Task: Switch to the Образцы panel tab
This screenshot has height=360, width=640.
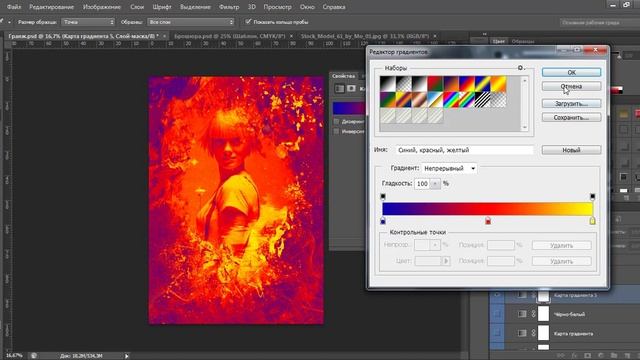Action: [523, 41]
